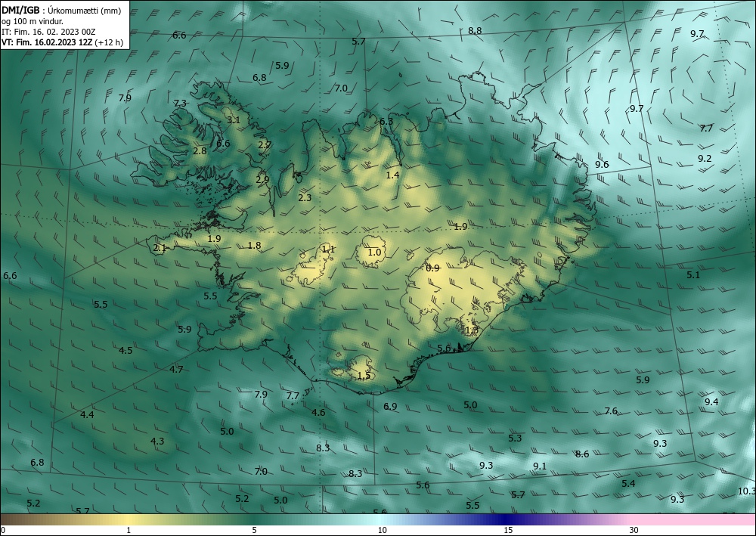Click the '15' tick on the color scale
The image size is (756, 536).
(508, 531)
